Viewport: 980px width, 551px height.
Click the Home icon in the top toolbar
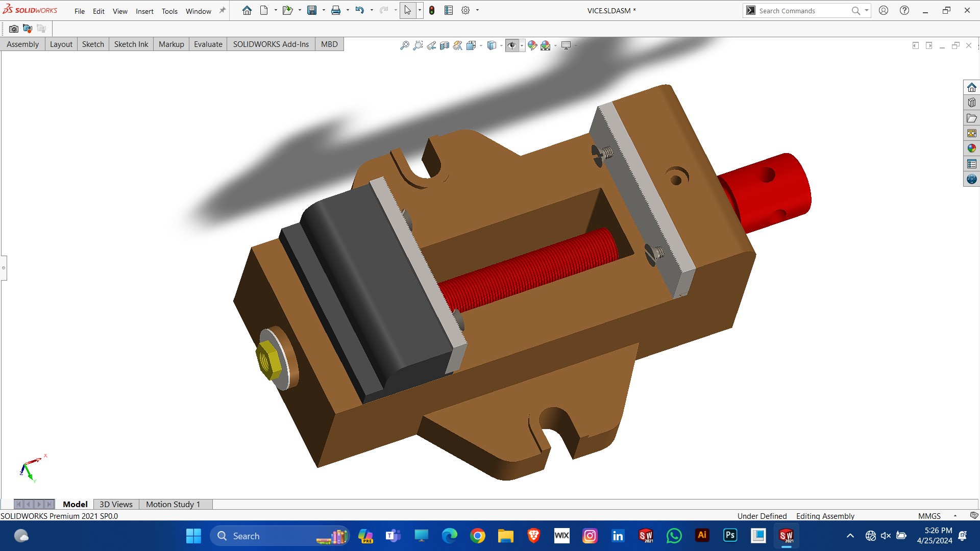247,10
